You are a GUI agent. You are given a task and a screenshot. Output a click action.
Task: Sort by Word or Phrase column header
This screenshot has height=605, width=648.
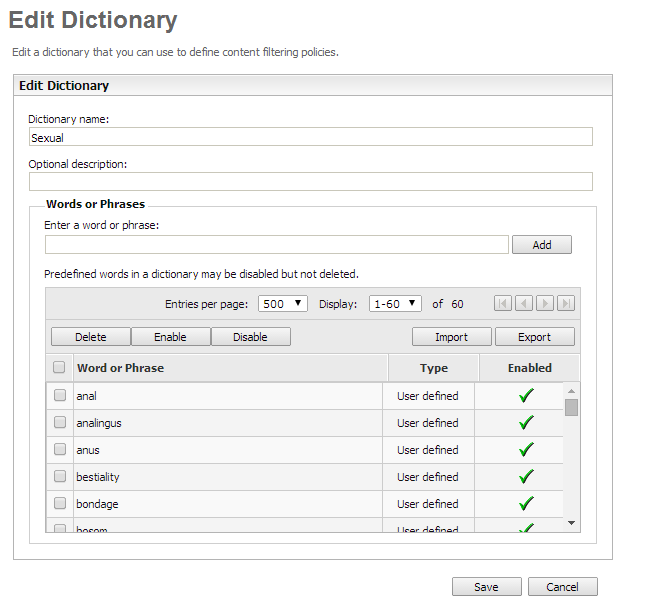[x=120, y=368]
